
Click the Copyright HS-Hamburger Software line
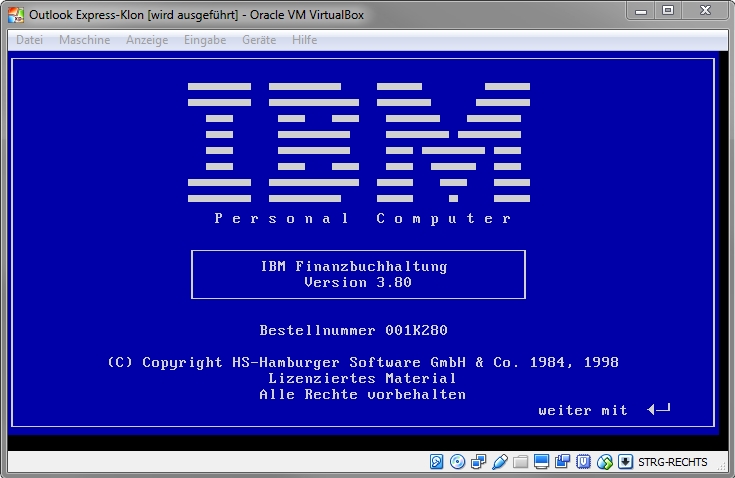[x=363, y=362]
